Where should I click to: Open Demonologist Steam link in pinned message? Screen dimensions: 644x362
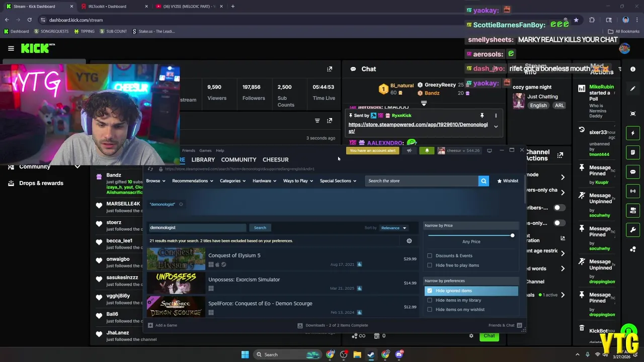418,128
